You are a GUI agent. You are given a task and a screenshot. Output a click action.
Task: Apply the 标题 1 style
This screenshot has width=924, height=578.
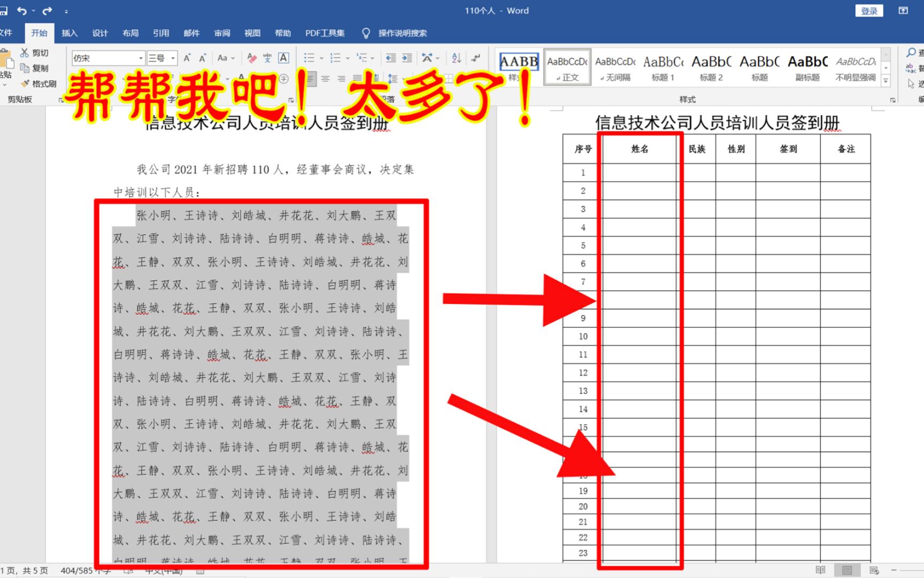point(663,68)
